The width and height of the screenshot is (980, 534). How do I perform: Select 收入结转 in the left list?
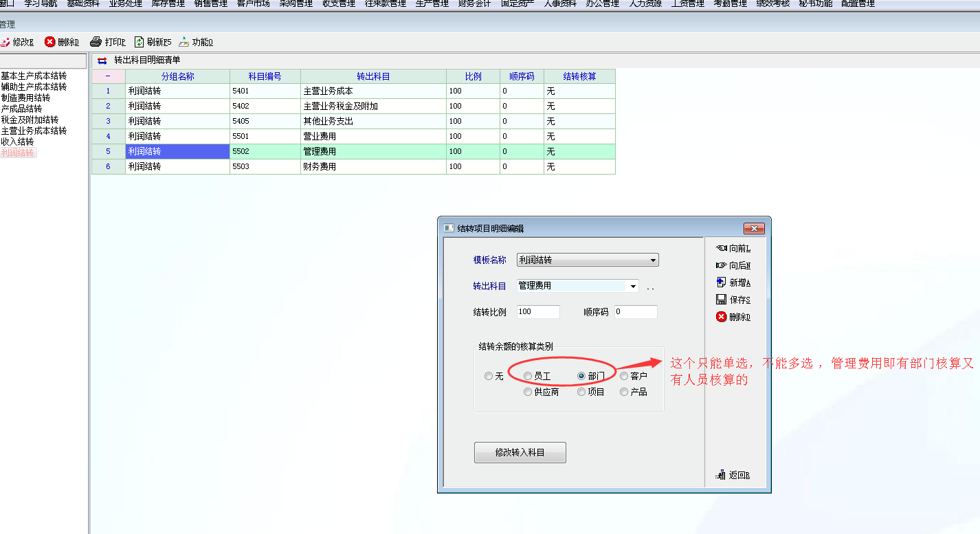point(17,142)
